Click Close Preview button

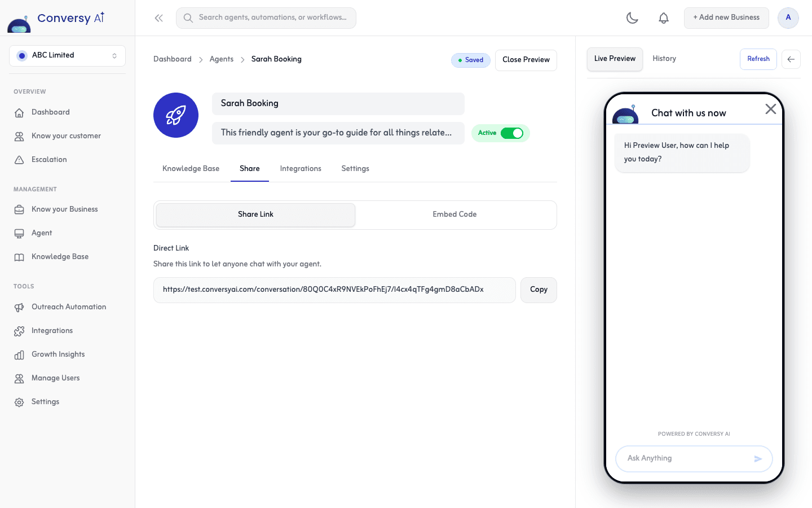point(526,60)
